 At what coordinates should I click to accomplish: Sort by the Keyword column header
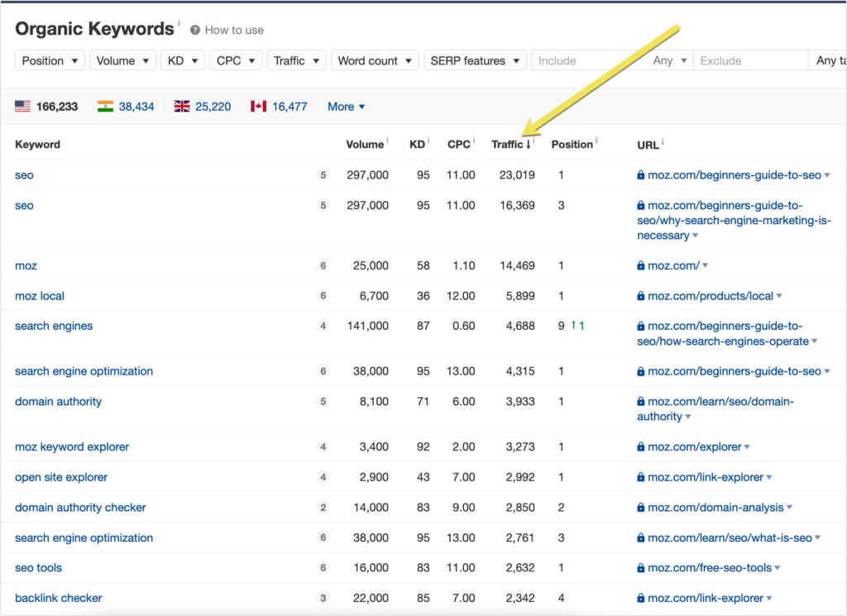[37, 145]
